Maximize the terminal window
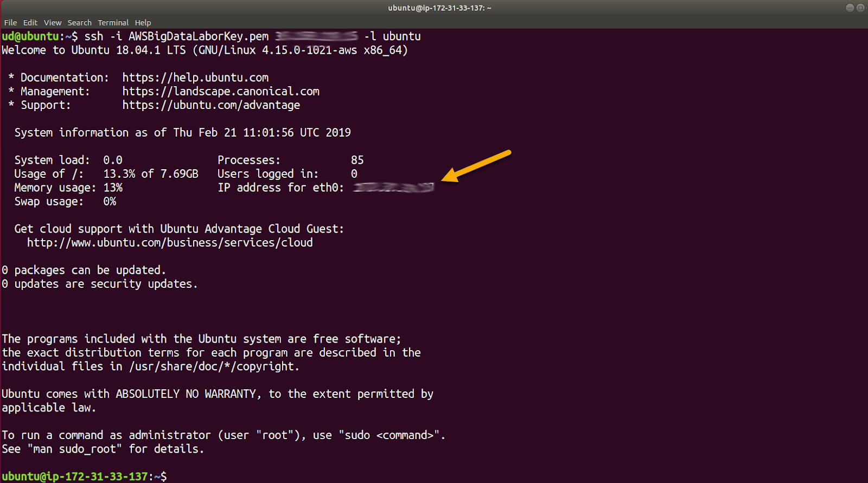 click(860, 8)
